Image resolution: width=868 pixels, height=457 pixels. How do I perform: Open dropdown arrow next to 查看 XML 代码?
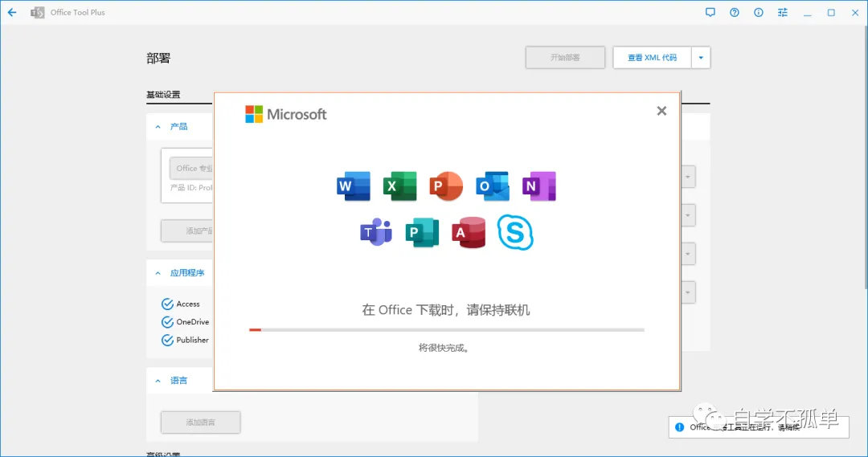tap(701, 58)
